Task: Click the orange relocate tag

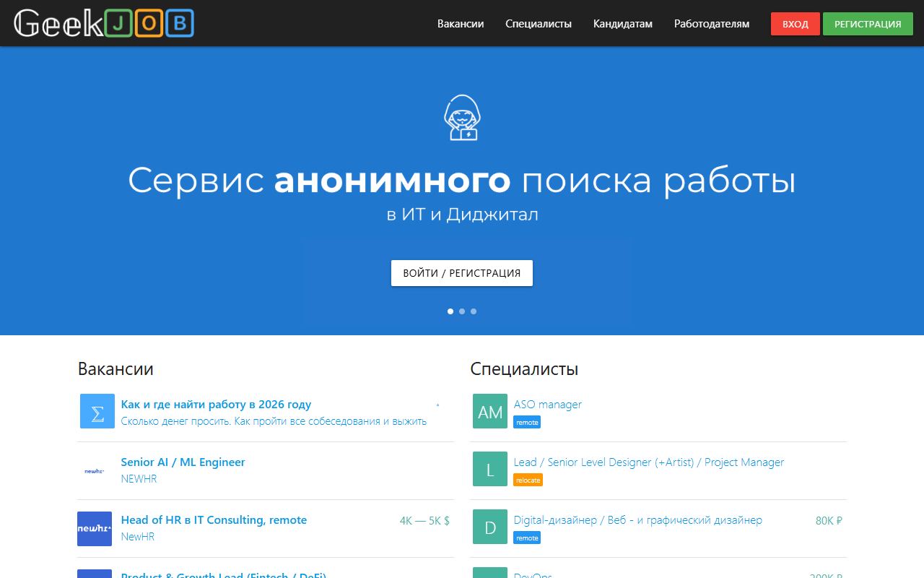Action: [528, 480]
